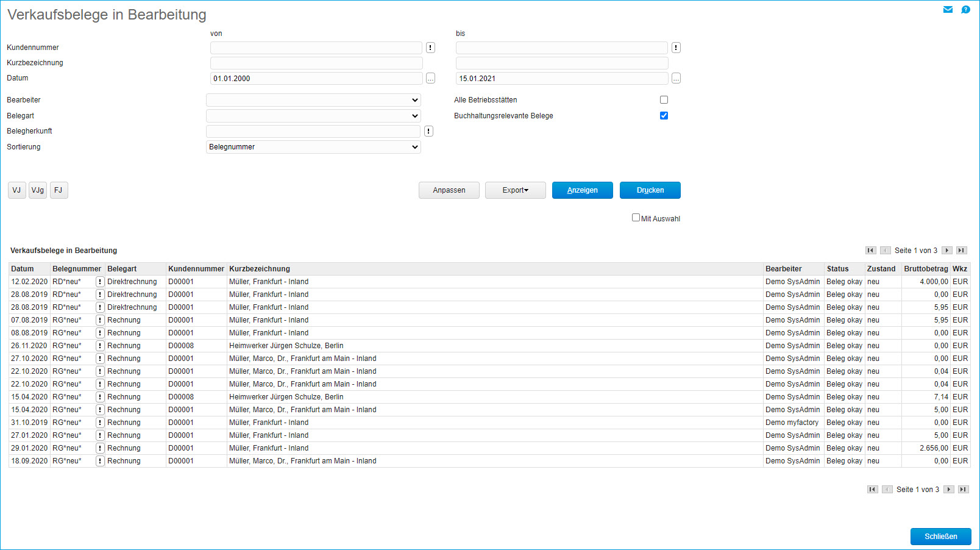
Task: Open date picker for Datum bis
Action: (x=676, y=79)
